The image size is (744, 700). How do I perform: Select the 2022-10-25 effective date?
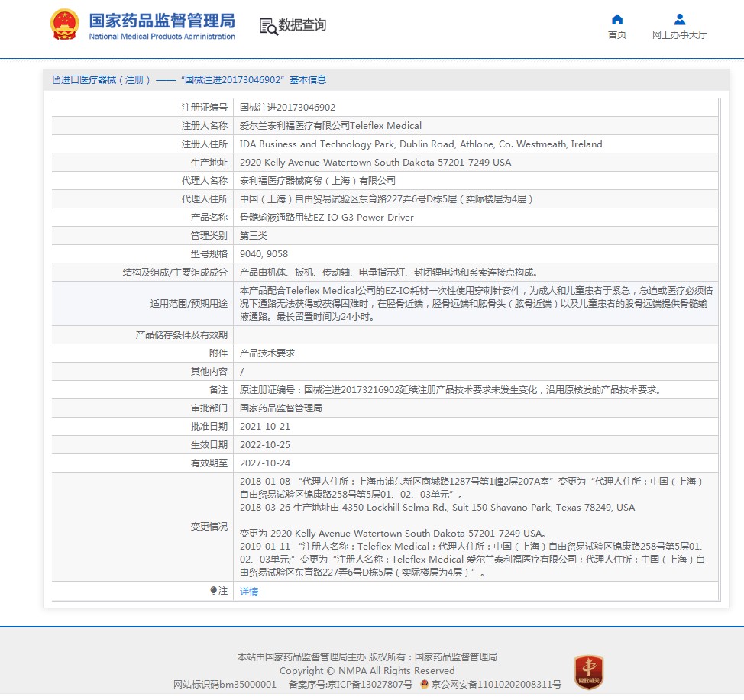pyautogui.click(x=265, y=445)
